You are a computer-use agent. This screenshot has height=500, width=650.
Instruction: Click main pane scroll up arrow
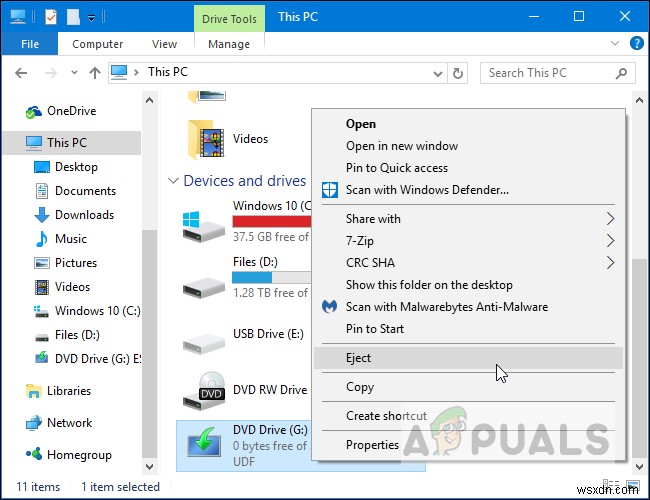[639, 100]
